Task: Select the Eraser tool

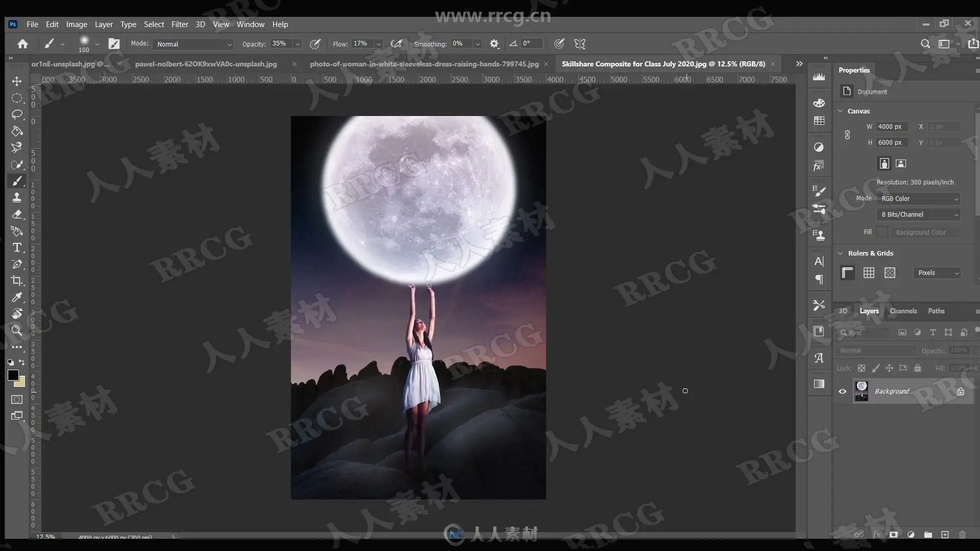Action: click(17, 214)
